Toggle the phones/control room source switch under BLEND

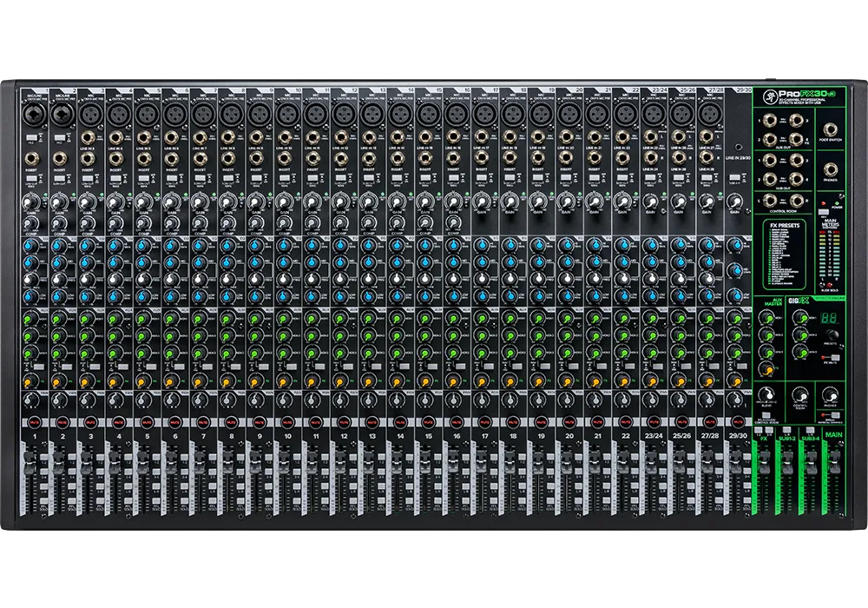767,415
